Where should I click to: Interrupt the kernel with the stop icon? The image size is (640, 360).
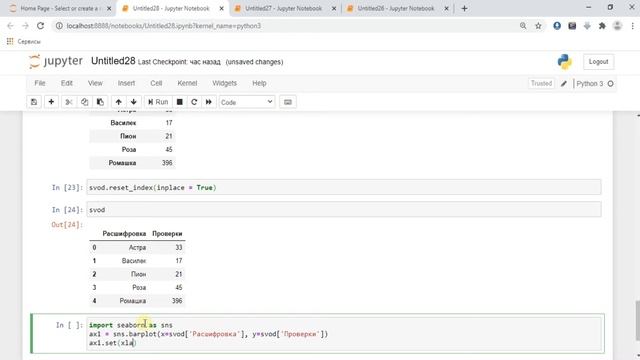tap(180, 102)
